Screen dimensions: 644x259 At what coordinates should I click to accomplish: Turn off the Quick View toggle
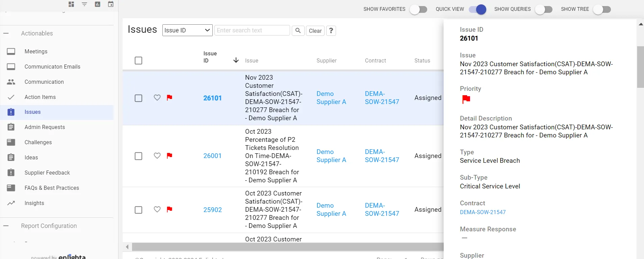478,9
